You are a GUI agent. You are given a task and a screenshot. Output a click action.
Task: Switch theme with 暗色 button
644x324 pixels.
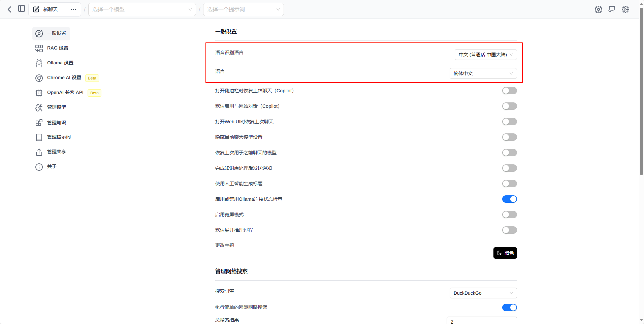(x=505, y=253)
